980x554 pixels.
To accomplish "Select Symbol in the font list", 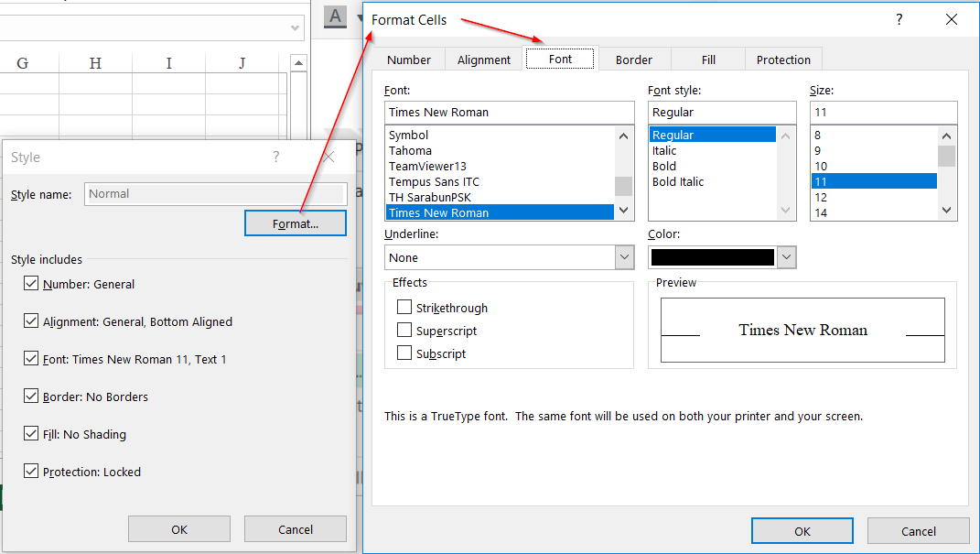I will (500, 135).
